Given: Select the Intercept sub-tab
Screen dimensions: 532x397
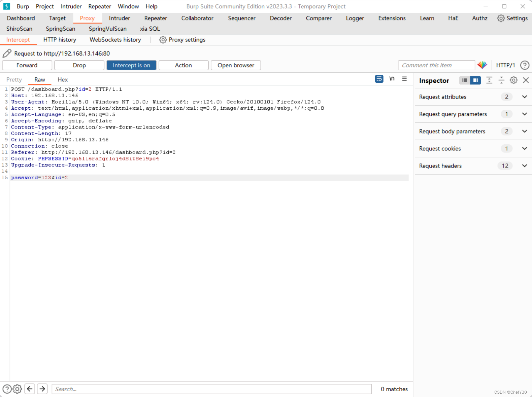Looking at the screenshot, I should (18, 40).
